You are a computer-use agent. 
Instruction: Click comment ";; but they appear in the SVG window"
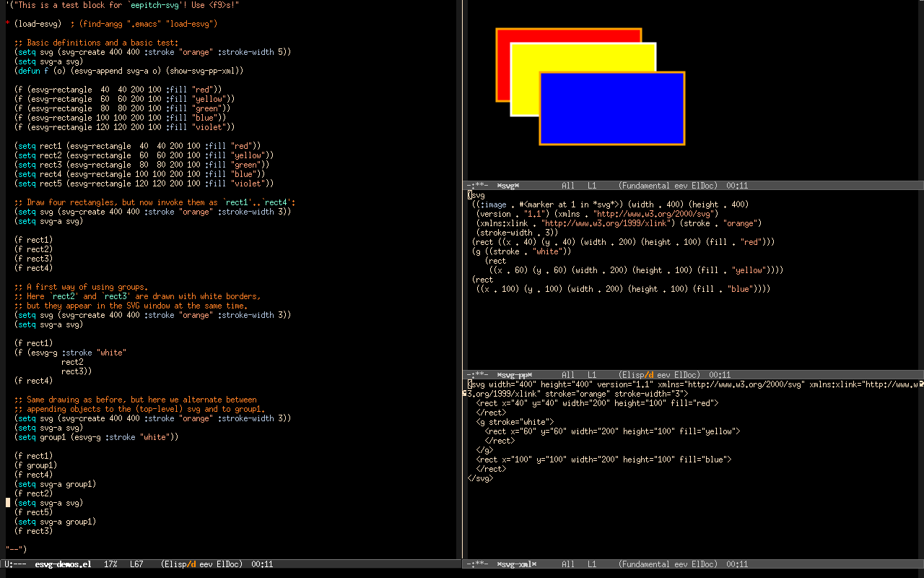pos(131,306)
